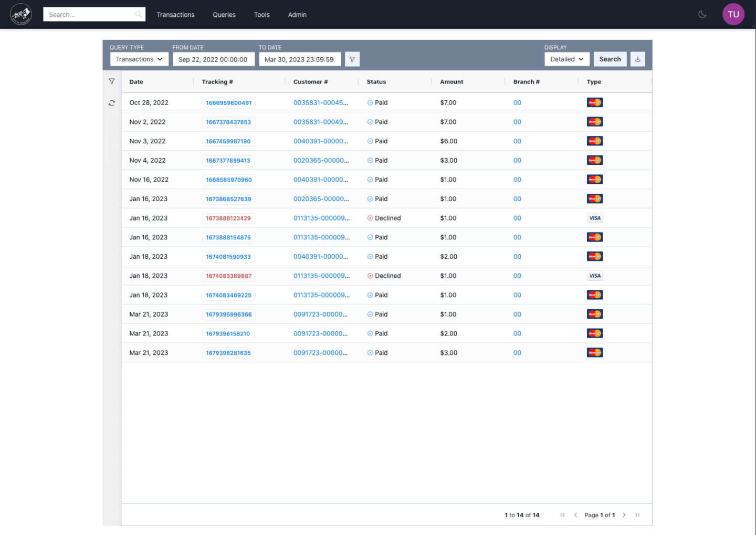Click the Paid checkmark icon on Oct 28 row
Image resolution: width=756 pixels, height=535 pixels.
[x=369, y=102]
